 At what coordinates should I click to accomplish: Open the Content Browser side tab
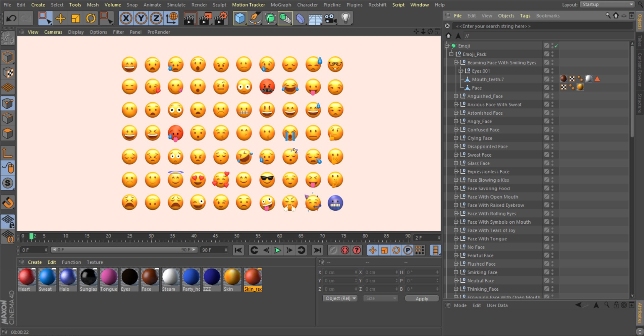coord(640,69)
